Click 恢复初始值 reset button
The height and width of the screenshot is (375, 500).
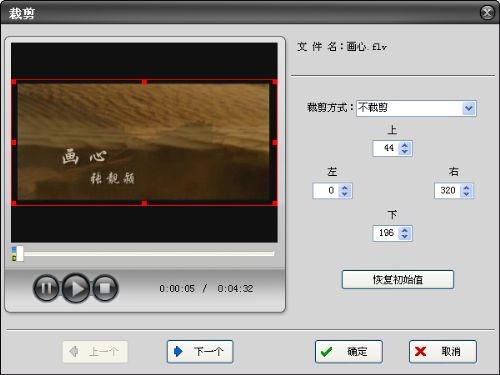pos(398,279)
